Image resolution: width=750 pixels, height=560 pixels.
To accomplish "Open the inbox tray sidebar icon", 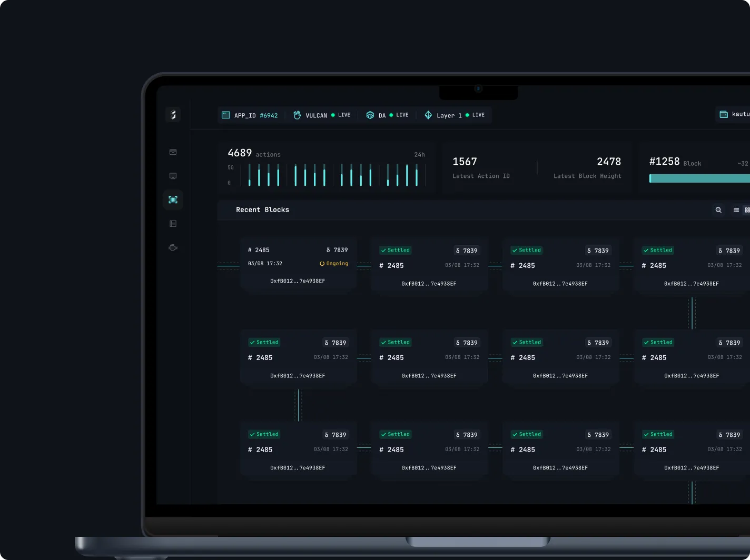I will (173, 152).
